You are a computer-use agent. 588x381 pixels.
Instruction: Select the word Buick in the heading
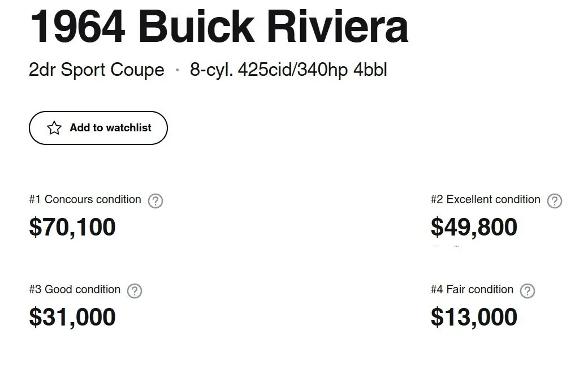point(196,27)
